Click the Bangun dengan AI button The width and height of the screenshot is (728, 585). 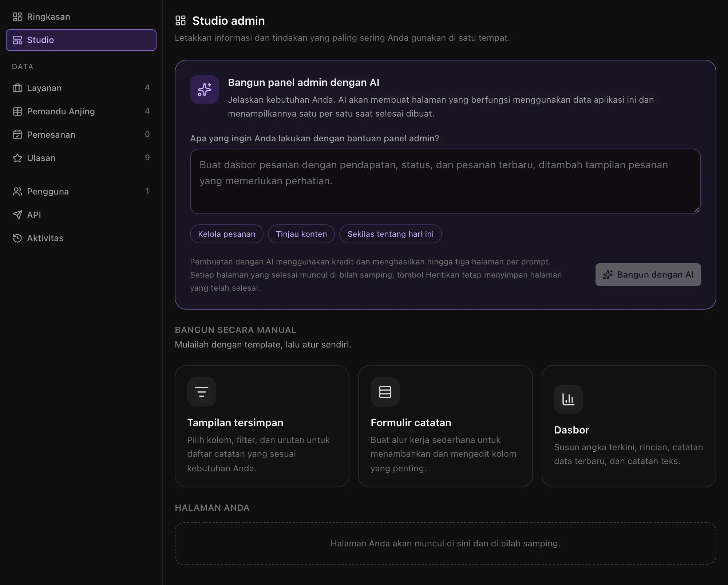[x=648, y=275]
